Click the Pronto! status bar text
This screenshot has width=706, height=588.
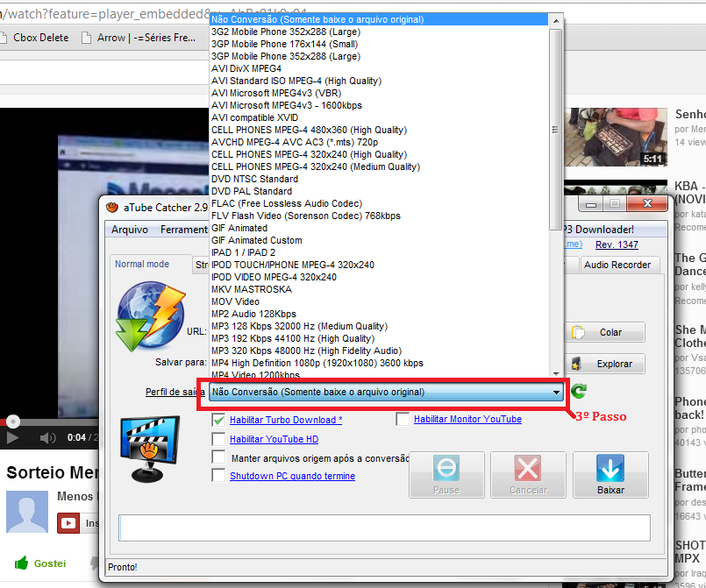point(123,567)
